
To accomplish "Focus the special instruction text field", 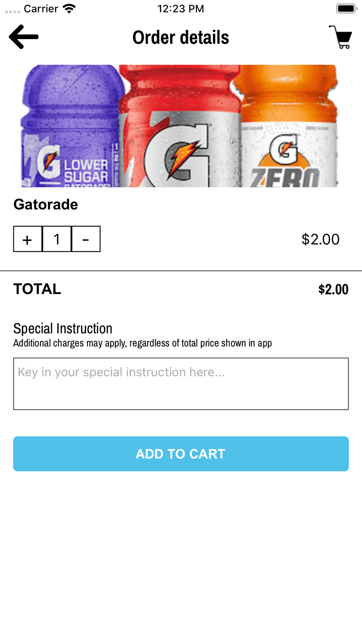I will [x=181, y=384].
